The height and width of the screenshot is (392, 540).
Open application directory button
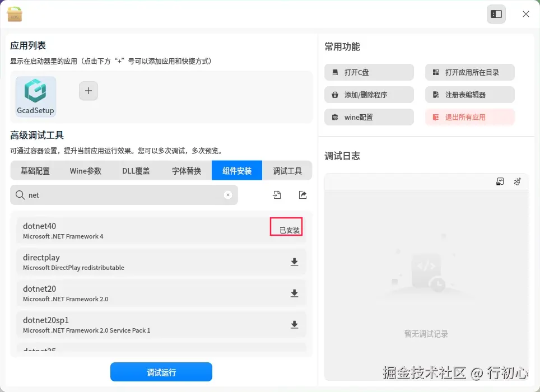tap(470, 72)
